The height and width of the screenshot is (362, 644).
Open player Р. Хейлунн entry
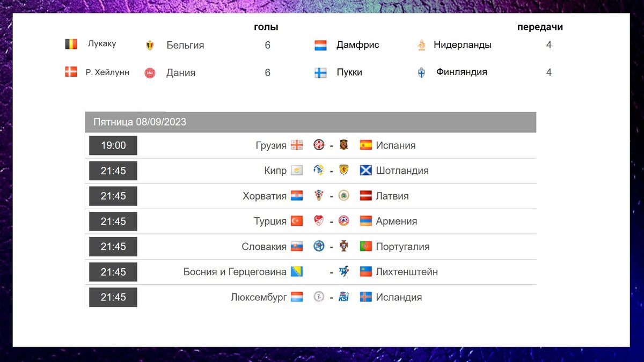click(x=107, y=72)
